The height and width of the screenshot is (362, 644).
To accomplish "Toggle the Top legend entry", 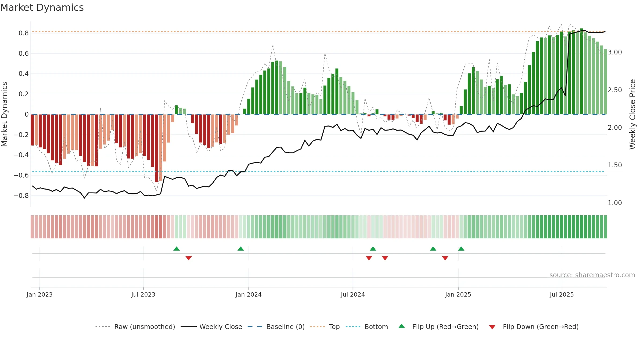I will [325, 327].
